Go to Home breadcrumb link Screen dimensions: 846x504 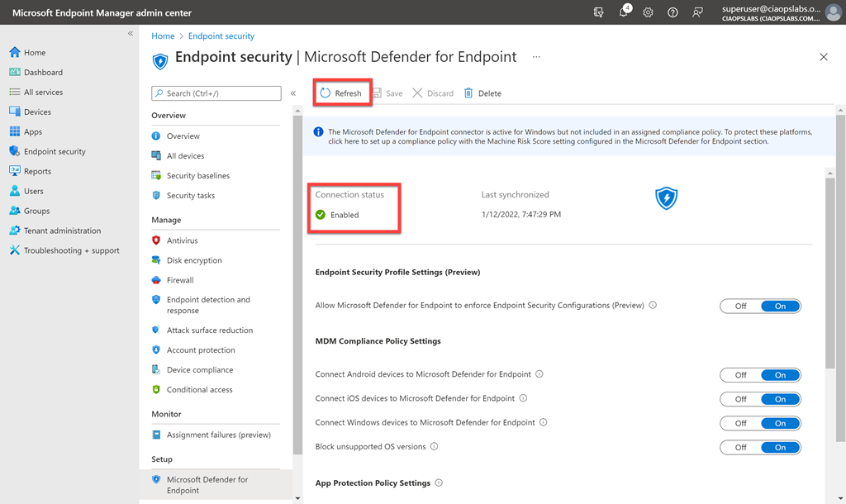click(x=163, y=36)
